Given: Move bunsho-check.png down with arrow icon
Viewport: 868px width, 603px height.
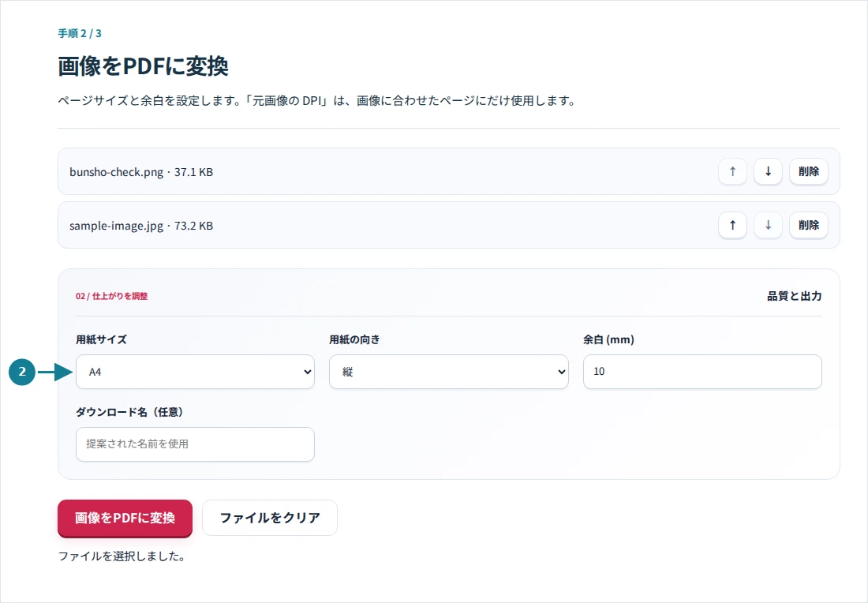Looking at the screenshot, I should point(768,171).
